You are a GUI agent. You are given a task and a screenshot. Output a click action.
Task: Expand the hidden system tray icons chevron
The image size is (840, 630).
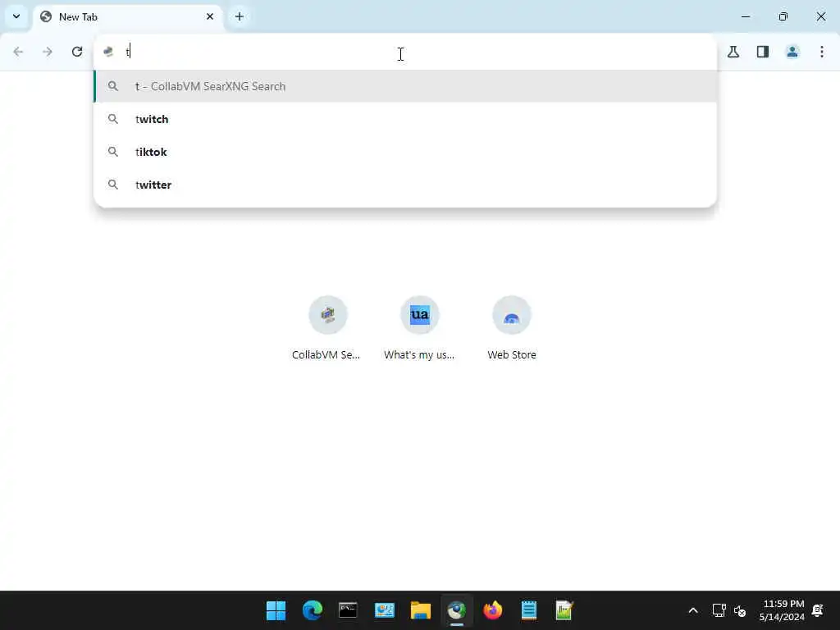(x=692, y=610)
